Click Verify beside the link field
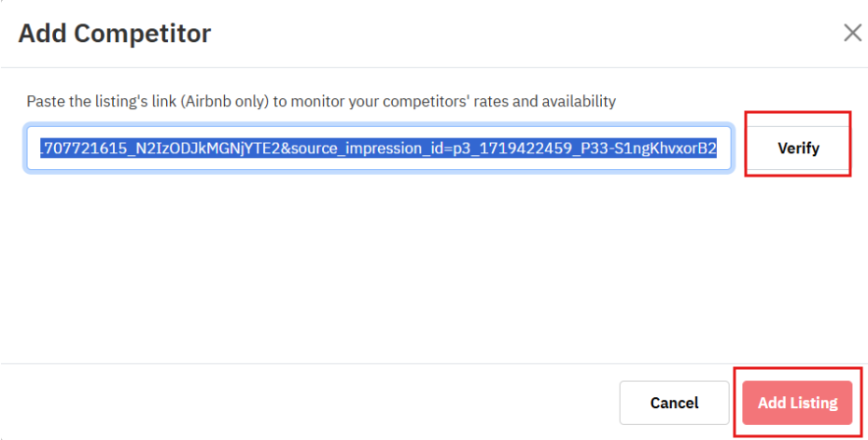Screen dimensions: 868x440 (798, 148)
